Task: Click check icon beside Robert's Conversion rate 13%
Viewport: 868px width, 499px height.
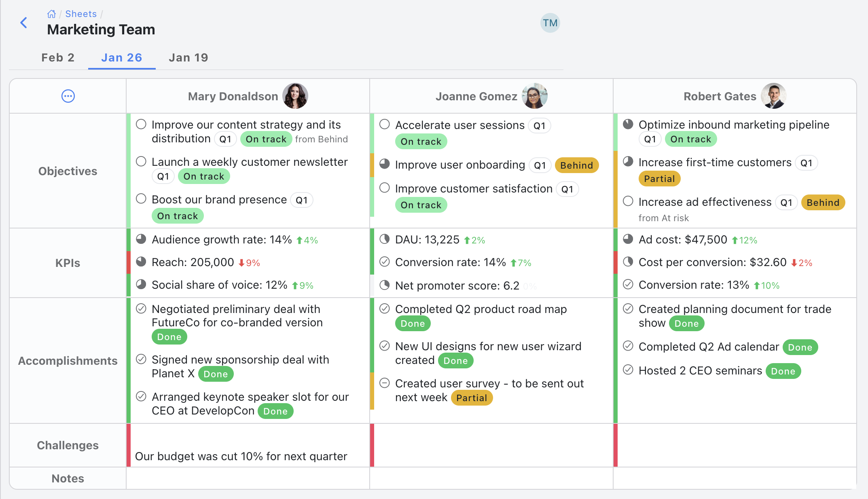Action: coord(628,284)
